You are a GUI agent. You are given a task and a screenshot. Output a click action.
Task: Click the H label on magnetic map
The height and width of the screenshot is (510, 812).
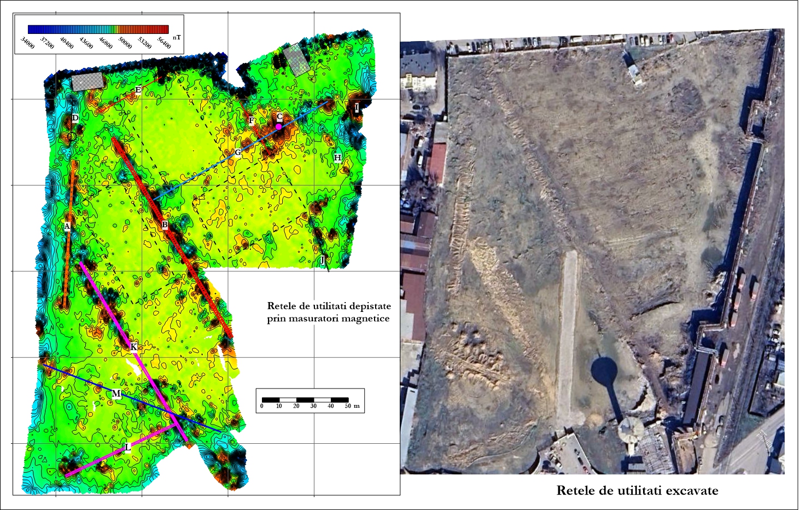(337, 158)
